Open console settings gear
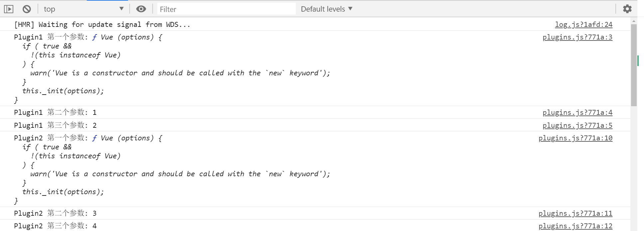The width and height of the screenshot is (644, 231). [x=627, y=9]
